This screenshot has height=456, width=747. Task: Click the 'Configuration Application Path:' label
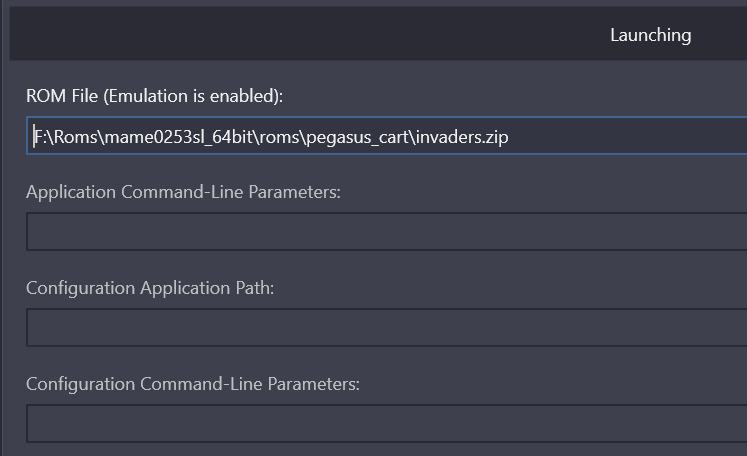[150, 288]
